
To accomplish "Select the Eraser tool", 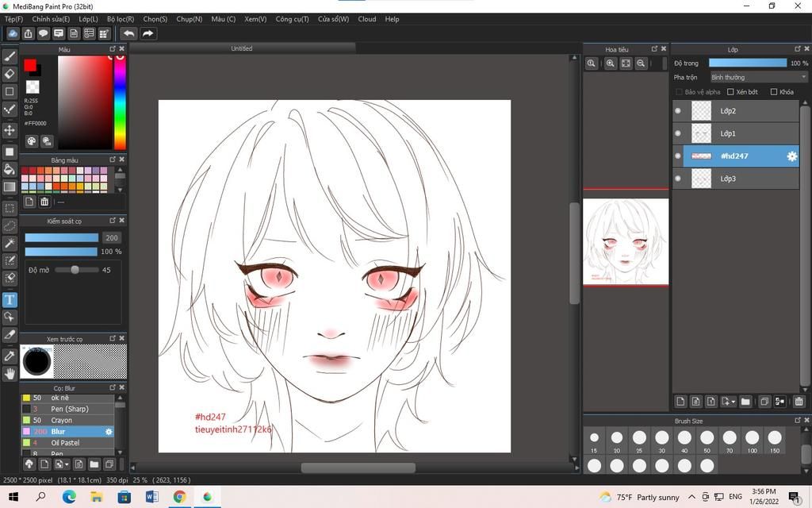I will [10, 74].
